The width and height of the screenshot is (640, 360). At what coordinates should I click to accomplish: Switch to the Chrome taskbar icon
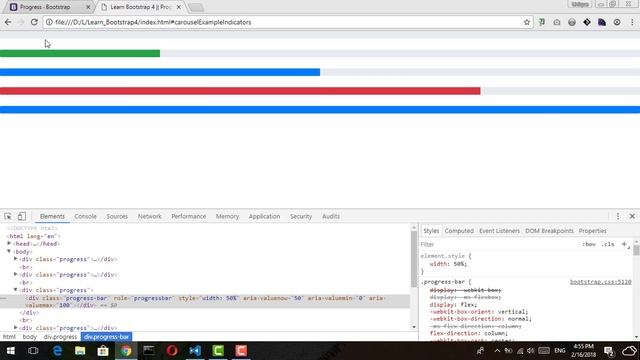126,351
